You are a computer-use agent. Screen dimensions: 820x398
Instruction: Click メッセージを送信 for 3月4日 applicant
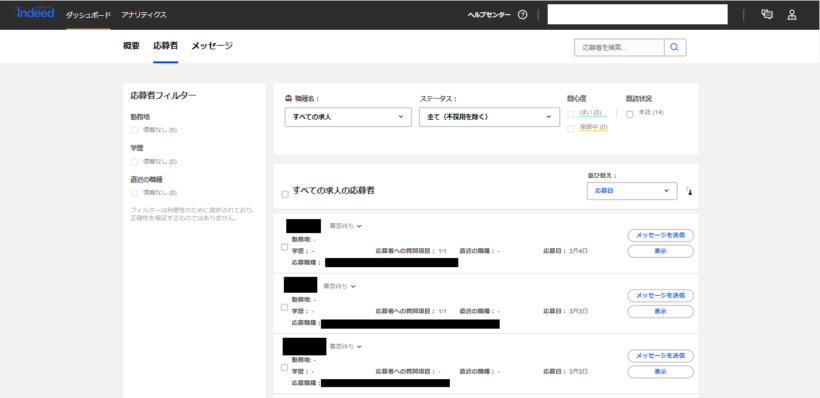point(660,235)
